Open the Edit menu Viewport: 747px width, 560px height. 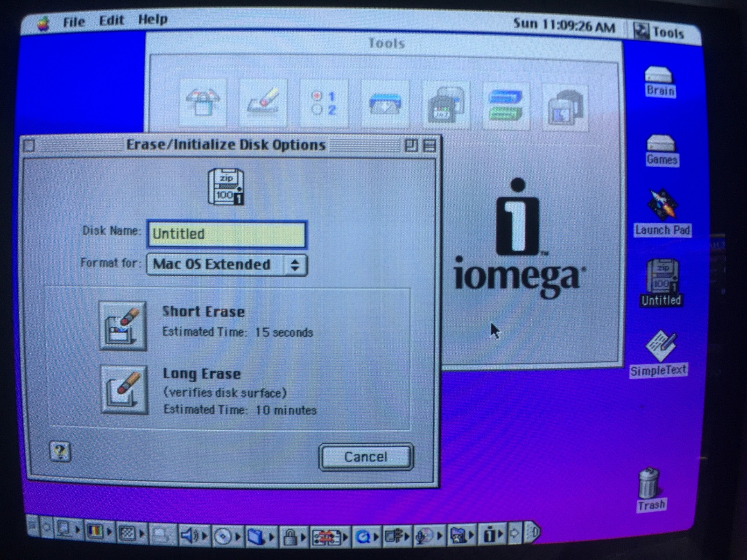112,21
